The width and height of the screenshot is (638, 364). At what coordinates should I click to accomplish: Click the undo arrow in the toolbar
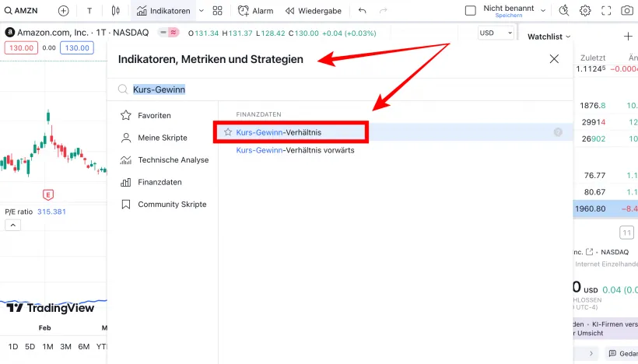(x=363, y=11)
